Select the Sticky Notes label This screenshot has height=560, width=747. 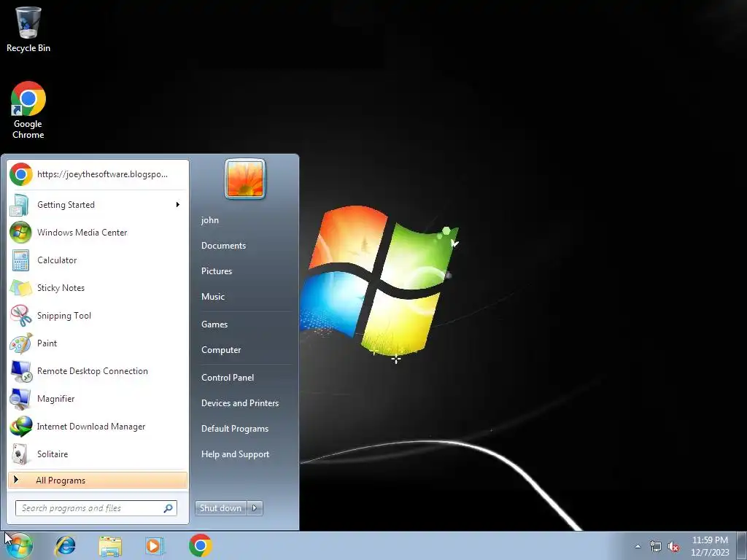pos(61,288)
